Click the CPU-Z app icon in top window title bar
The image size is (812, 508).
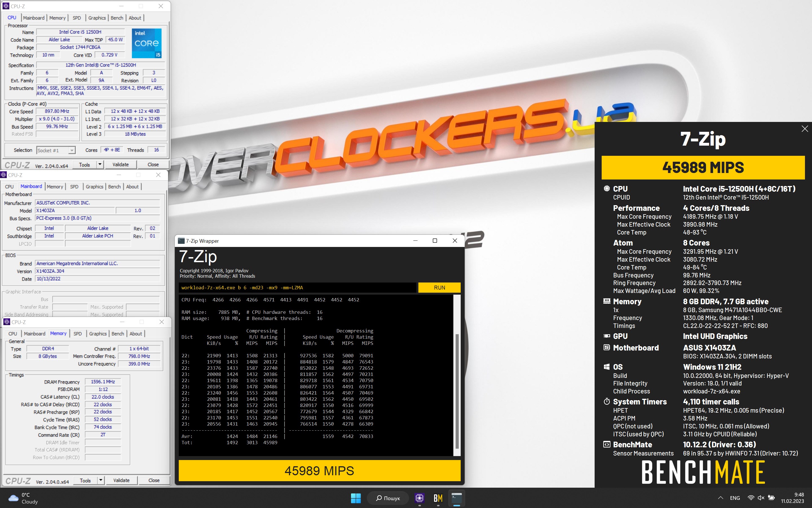tap(6, 6)
